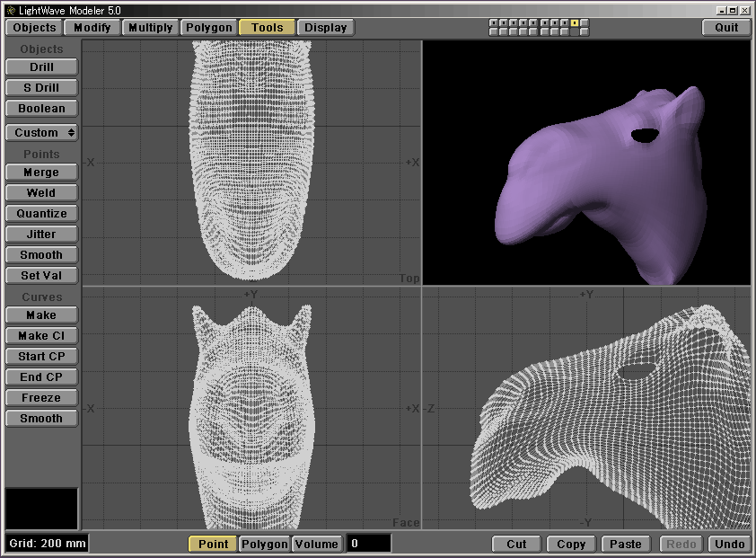756x558 pixels.
Task: Click background layer 1 button in bottom row
Action: [x=494, y=31]
